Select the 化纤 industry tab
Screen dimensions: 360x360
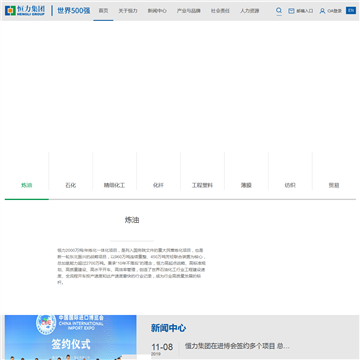158,185
